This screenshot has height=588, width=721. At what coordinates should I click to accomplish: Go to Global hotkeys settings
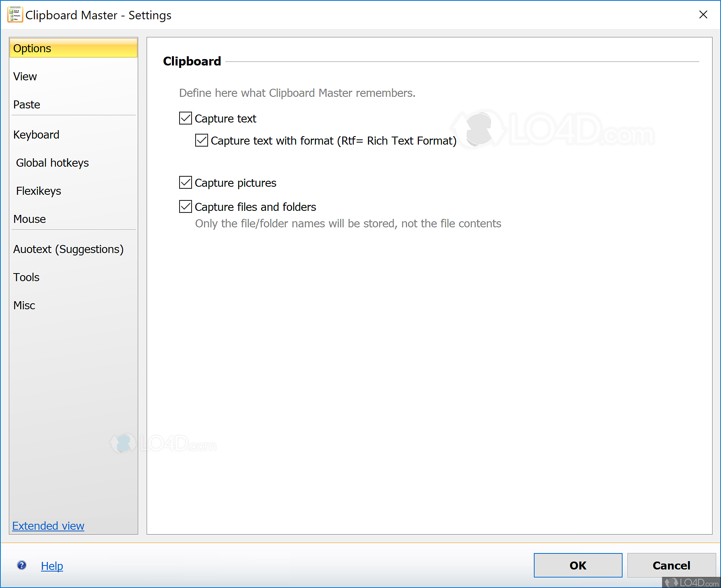click(x=74, y=163)
